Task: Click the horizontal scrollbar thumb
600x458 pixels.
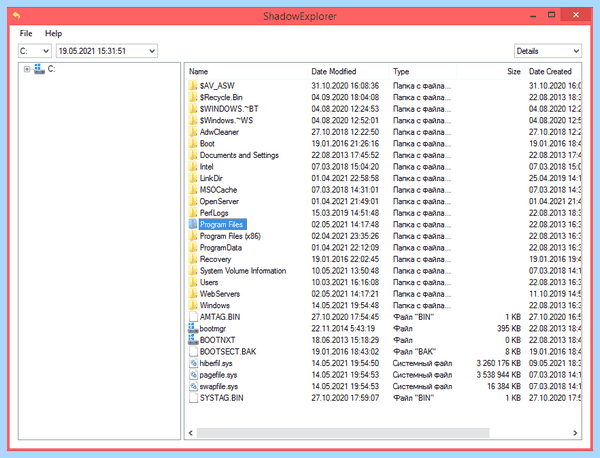Action: pyautogui.click(x=343, y=433)
